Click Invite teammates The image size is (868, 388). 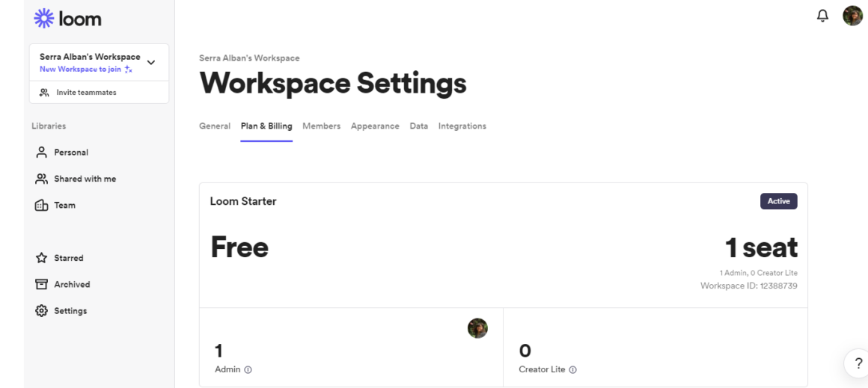[x=86, y=92]
